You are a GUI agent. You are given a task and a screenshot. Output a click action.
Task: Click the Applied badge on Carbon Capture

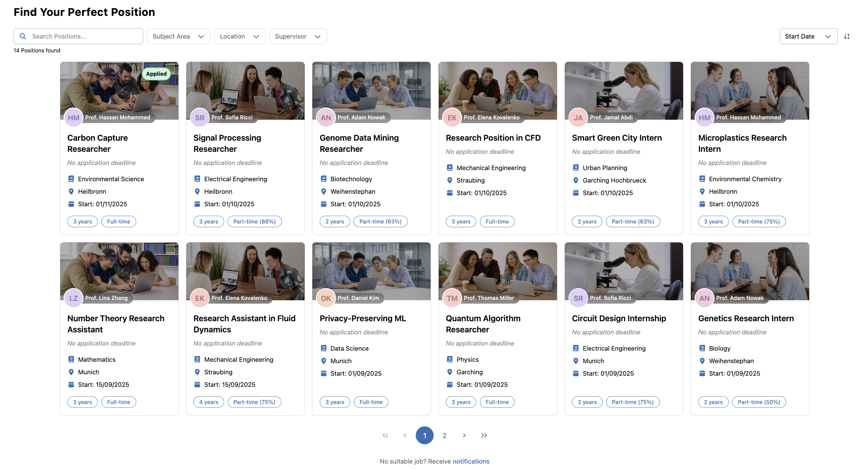point(156,74)
